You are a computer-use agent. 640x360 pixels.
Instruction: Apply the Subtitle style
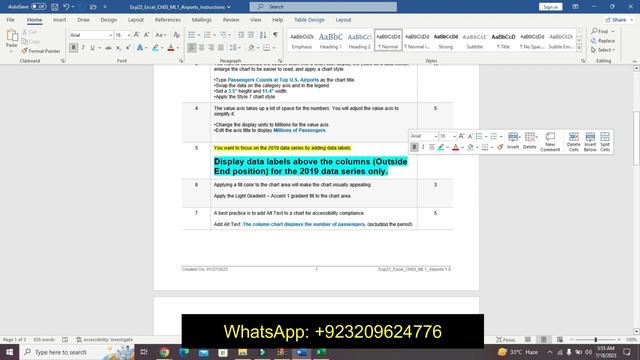[x=474, y=40]
